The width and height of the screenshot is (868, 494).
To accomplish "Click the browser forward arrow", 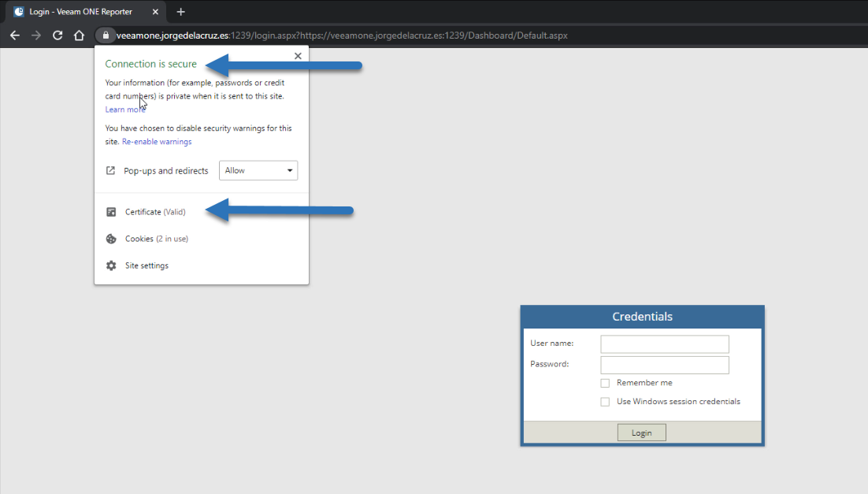I will pyautogui.click(x=36, y=35).
